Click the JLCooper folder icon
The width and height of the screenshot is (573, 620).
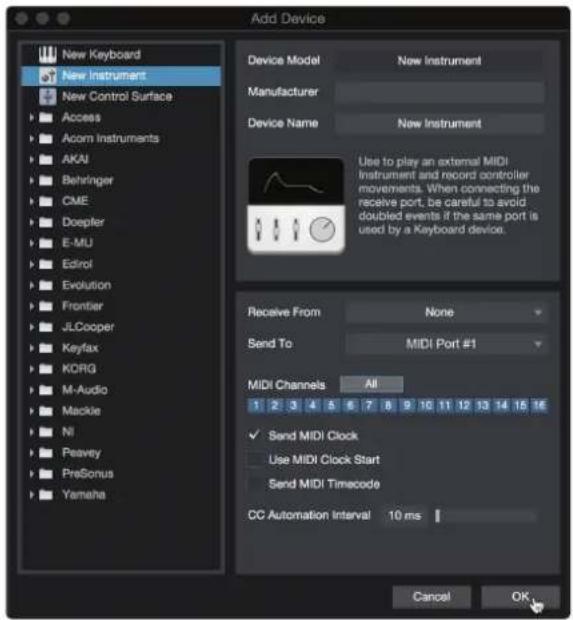point(46,327)
